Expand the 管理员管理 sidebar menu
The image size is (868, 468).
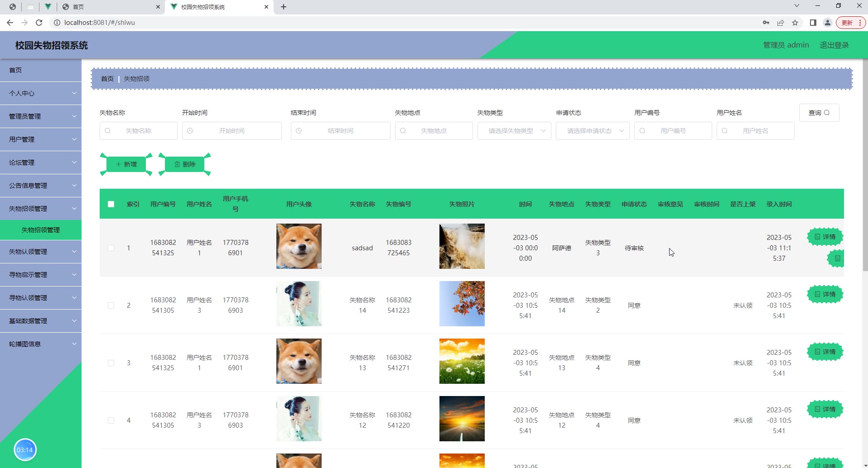pyautogui.click(x=41, y=116)
